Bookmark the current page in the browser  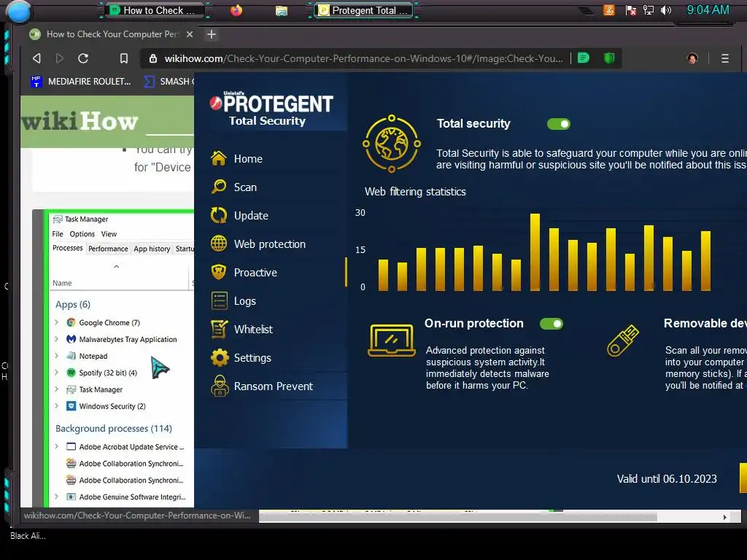coord(124,58)
